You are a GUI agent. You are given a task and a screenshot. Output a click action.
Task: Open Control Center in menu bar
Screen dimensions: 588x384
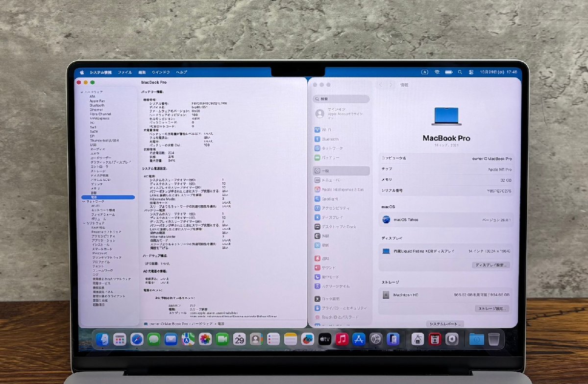[x=471, y=72]
